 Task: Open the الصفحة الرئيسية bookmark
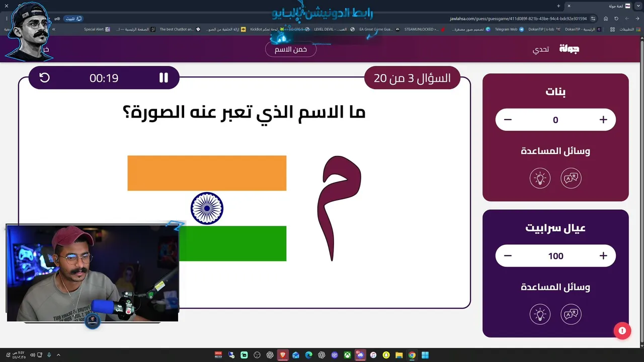[135, 29]
